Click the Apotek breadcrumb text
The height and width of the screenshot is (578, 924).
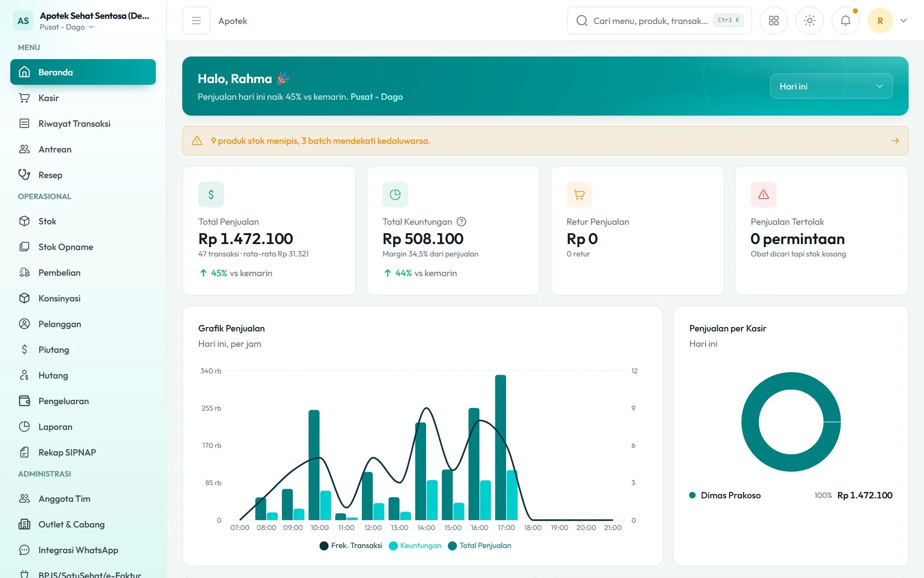pyautogui.click(x=233, y=21)
